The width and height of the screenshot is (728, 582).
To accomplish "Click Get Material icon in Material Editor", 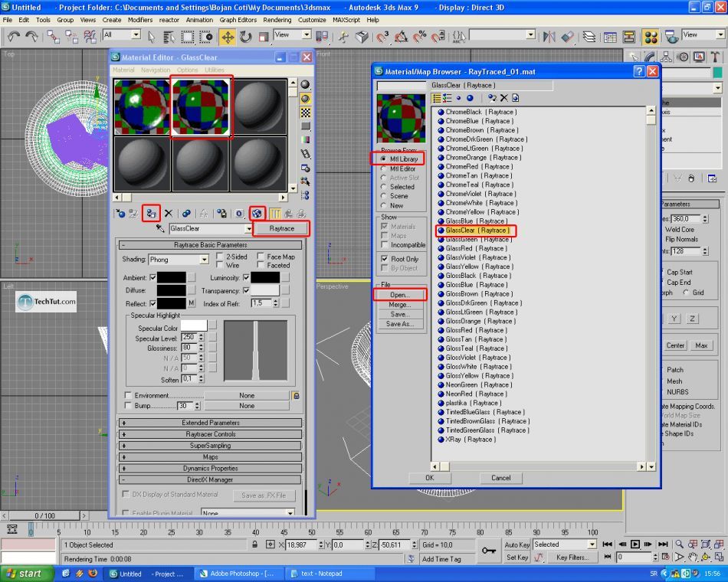I will [x=121, y=214].
